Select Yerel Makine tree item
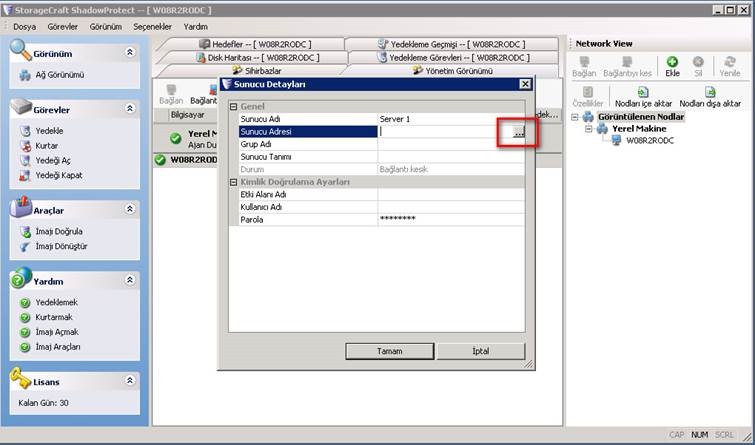Screen dimensions: 755x445 [639, 129]
